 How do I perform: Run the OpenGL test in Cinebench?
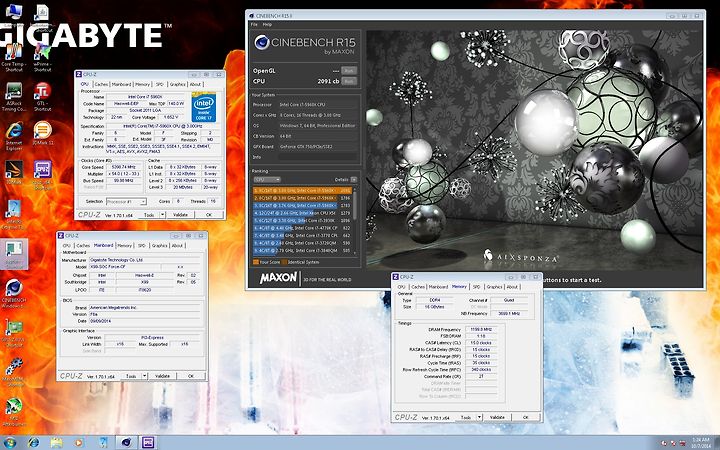tap(349, 71)
